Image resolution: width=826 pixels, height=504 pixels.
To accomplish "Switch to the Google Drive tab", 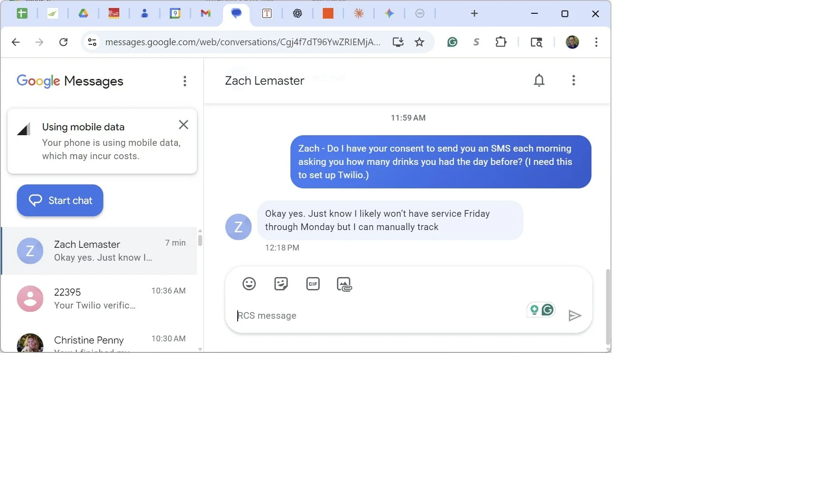I will point(83,14).
